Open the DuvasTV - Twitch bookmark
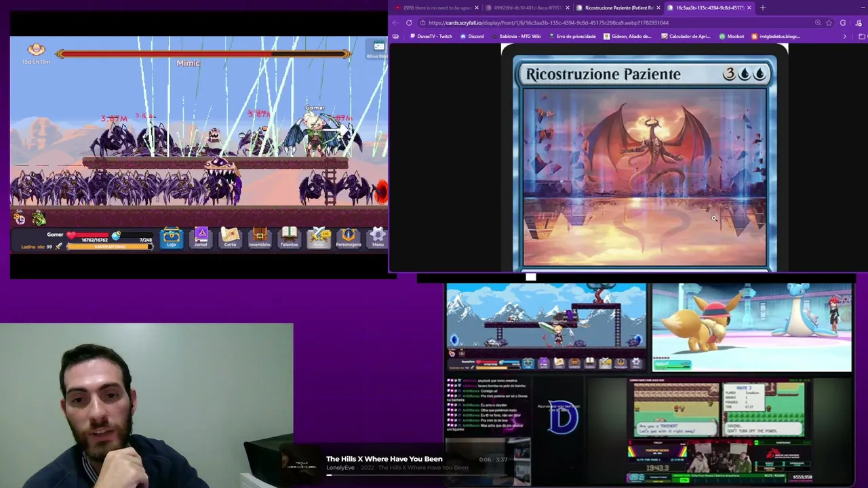 click(x=431, y=36)
